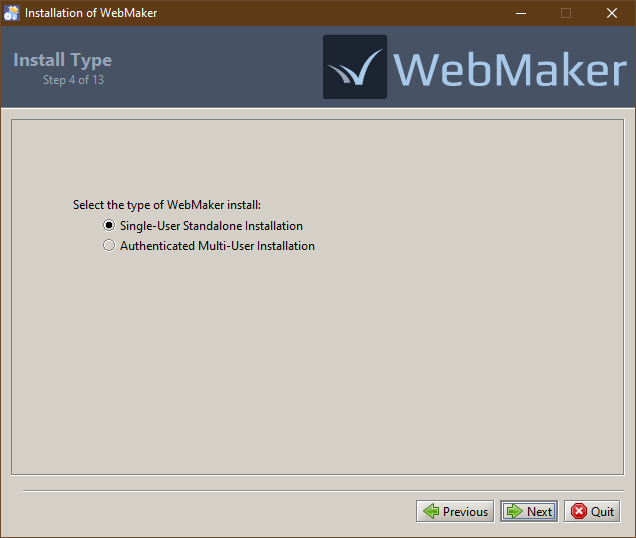The height and width of the screenshot is (538, 636).
Task: Click the WebMaker checkmark logo icon
Action: pyautogui.click(x=354, y=67)
